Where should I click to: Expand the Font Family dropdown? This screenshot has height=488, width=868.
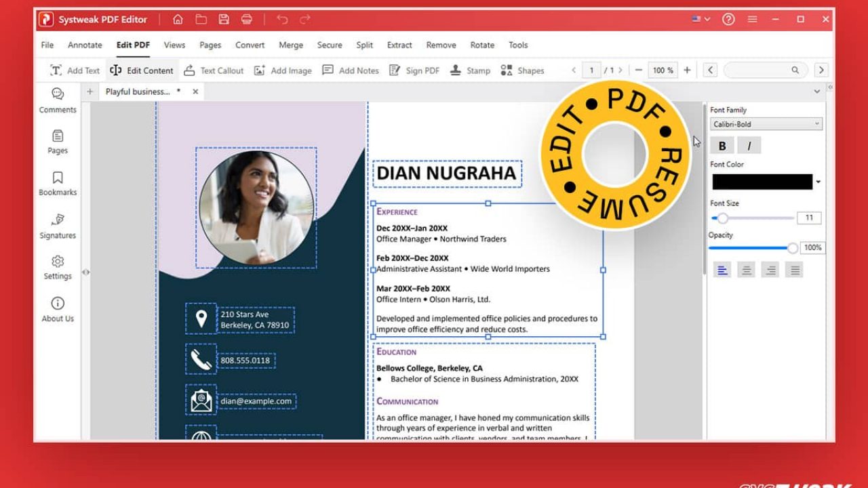pyautogui.click(x=766, y=124)
